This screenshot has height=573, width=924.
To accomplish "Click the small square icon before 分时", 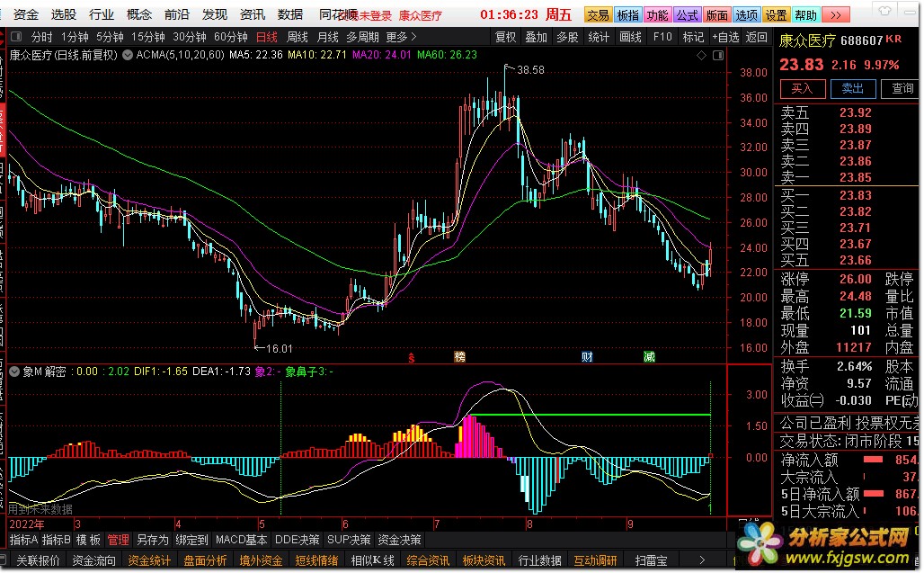I will (16, 37).
